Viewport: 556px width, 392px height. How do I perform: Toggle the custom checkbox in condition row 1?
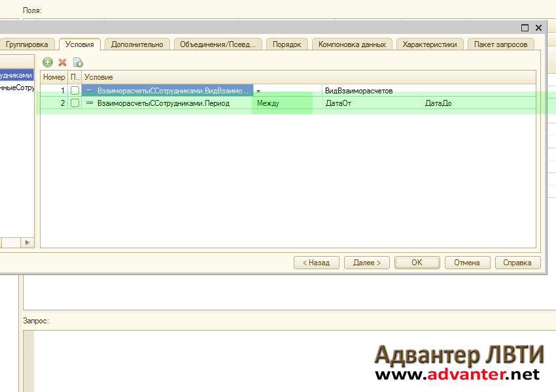75,91
